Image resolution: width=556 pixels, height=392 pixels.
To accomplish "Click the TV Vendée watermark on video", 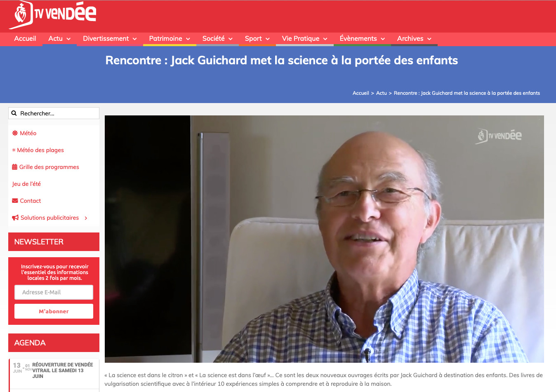I will point(499,136).
